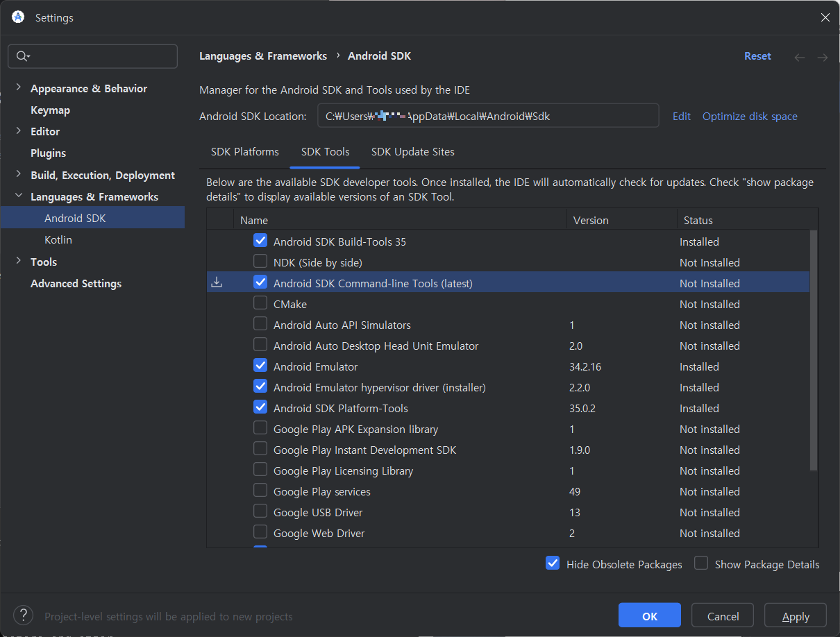Click the settings search field
Image resolution: width=840 pixels, height=637 pixels.
pyautogui.click(x=92, y=56)
